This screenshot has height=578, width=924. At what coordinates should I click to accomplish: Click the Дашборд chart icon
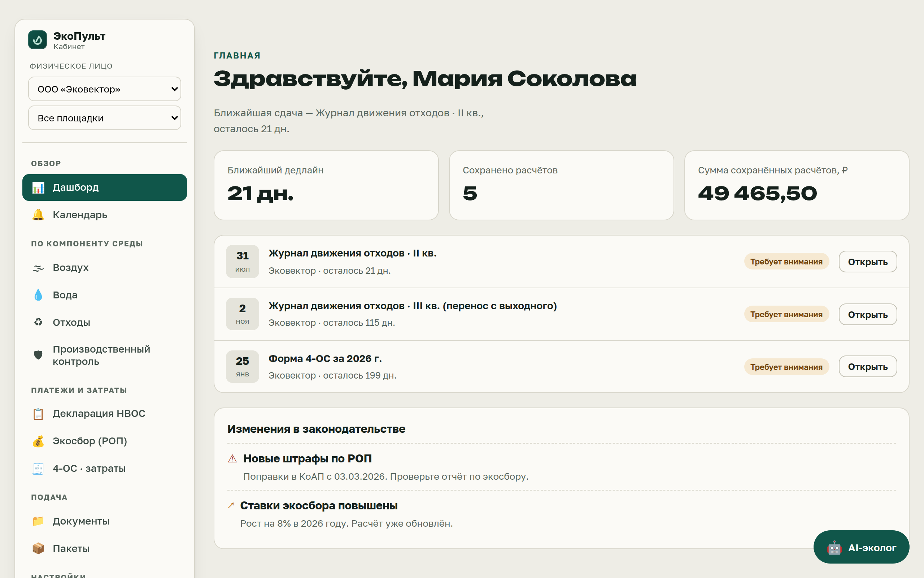point(38,187)
